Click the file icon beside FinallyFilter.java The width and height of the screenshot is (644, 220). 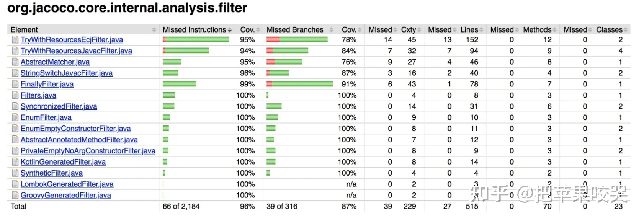(15, 84)
